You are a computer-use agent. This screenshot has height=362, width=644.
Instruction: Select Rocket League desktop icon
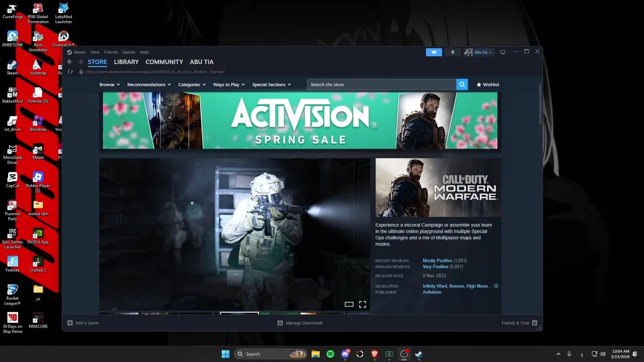13,295
